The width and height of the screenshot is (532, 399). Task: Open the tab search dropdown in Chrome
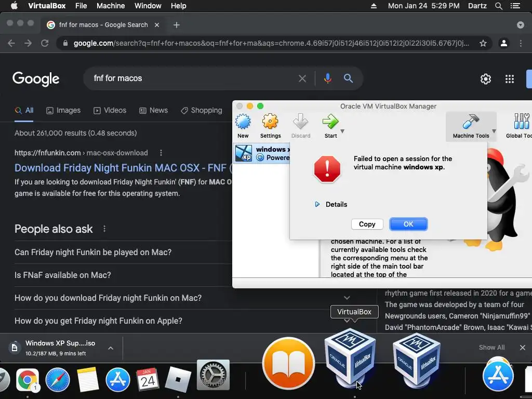click(521, 25)
